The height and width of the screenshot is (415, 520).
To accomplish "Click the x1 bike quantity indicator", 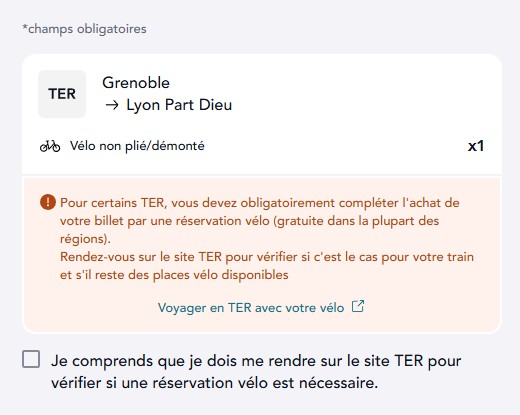I will (476, 146).
